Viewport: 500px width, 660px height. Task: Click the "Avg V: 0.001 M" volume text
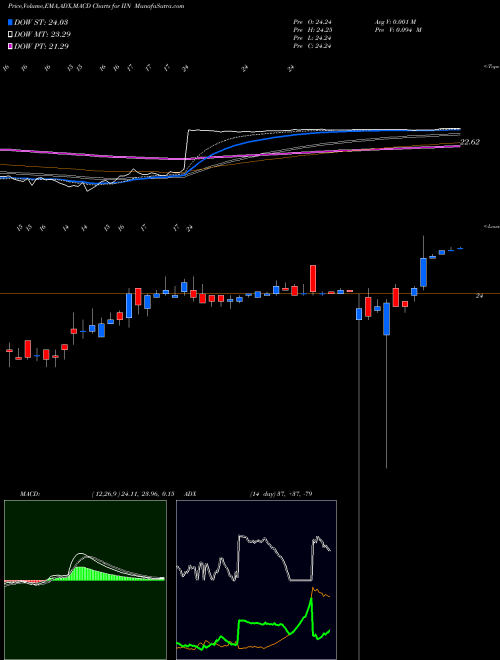(x=395, y=21)
